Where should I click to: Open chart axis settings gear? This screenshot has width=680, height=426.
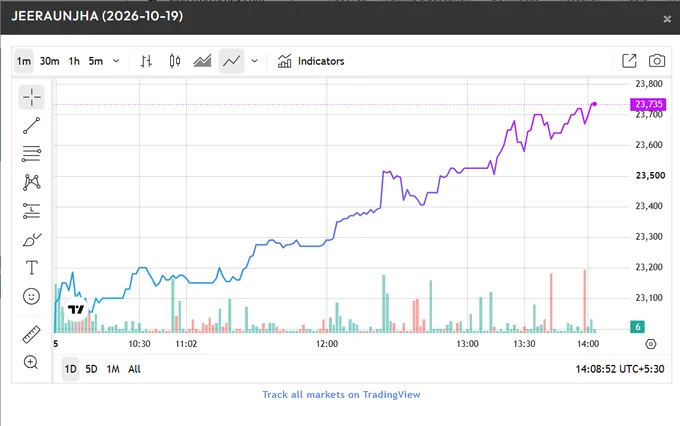click(x=651, y=344)
